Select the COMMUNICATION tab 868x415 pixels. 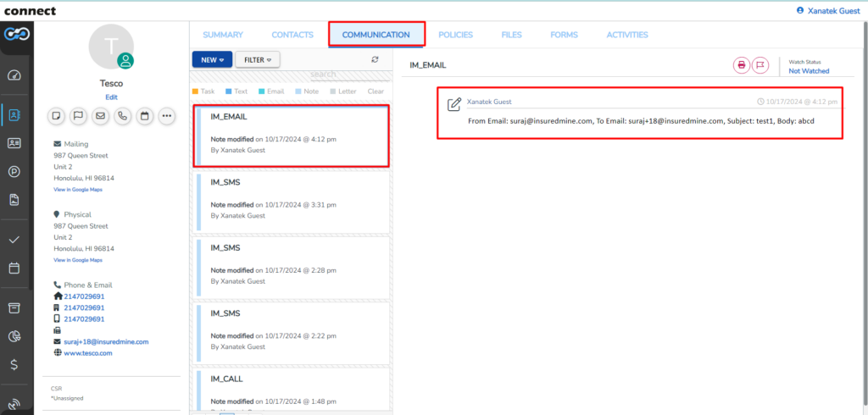(x=376, y=35)
